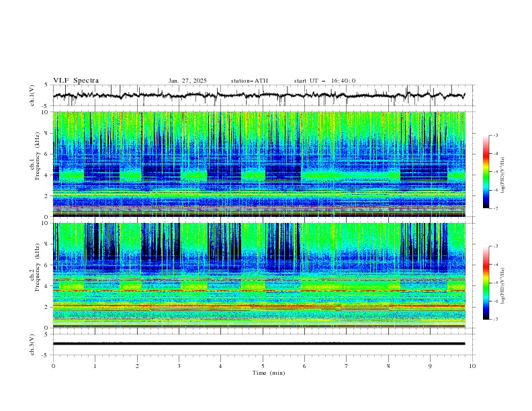Click time axis tick label "8"

[x=388, y=366]
